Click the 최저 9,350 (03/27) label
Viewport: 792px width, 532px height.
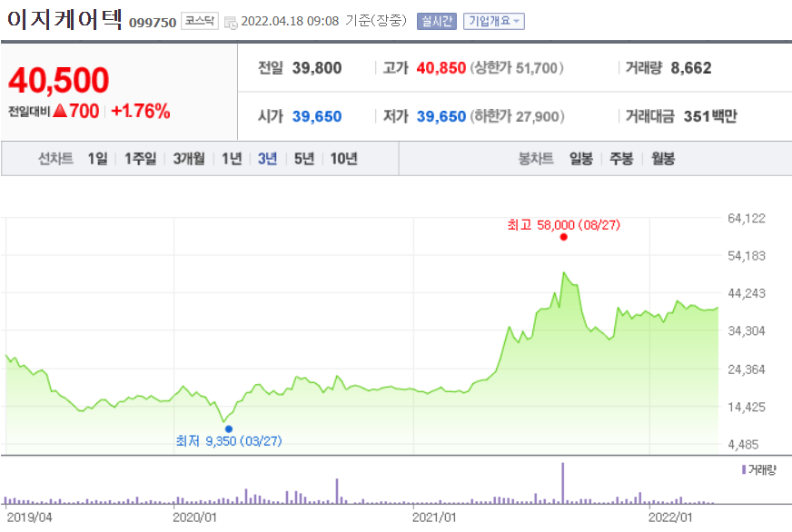pyautogui.click(x=229, y=441)
